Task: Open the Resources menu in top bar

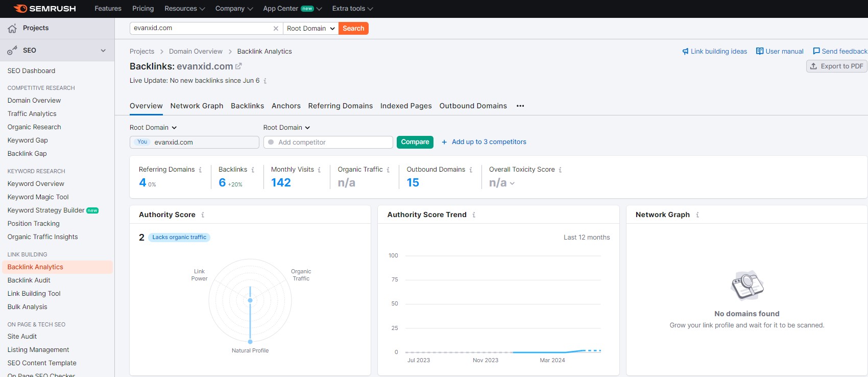Action: (x=184, y=9)
